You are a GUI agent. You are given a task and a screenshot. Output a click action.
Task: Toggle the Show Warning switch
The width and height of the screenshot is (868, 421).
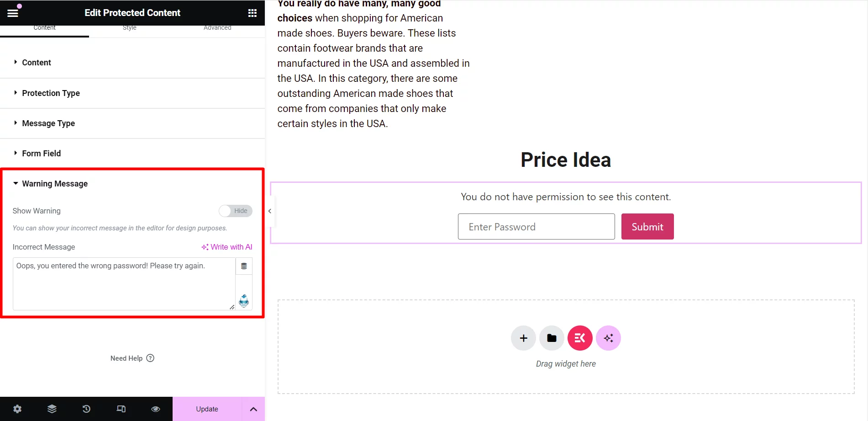pos(235,211)
